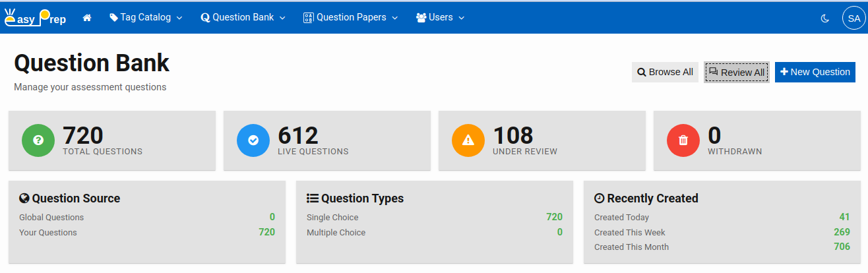Viewport: 868px width, 273px height.
Task: Click the Total Questions label
Action: [x=102, y=151]
